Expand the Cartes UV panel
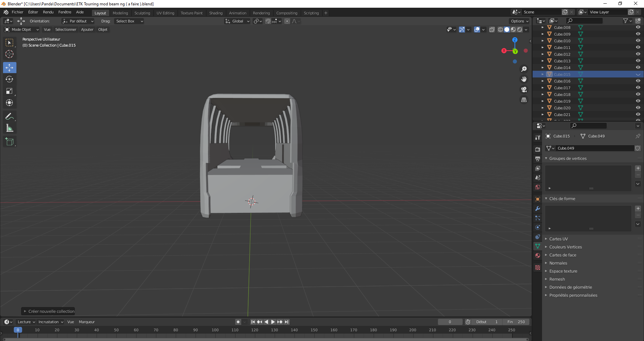 558,239
